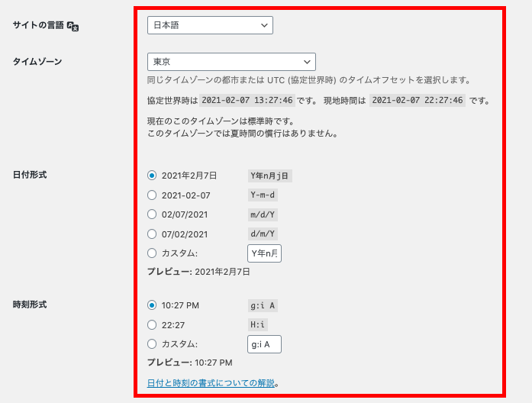Focus the custom time format field
Screen dimensions: 532x403
click(x=264, y=344)
